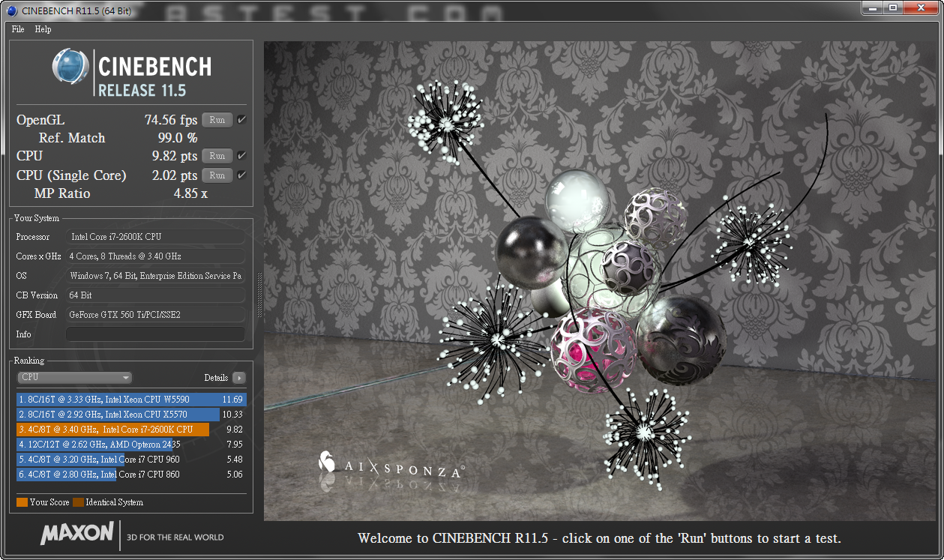This screenshot has height=560, width=944.
Task: Click the Your Score orange legend swatch
Action: 22,502
